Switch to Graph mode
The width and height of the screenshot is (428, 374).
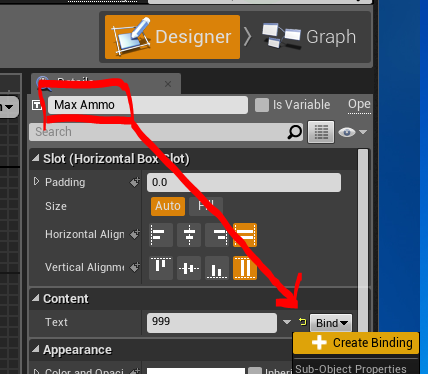309,37
